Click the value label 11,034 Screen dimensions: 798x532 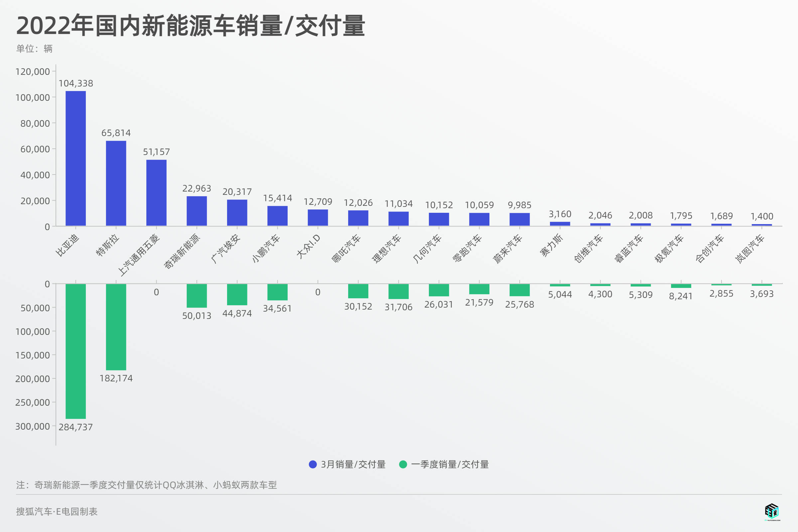[x=399, y=204]
